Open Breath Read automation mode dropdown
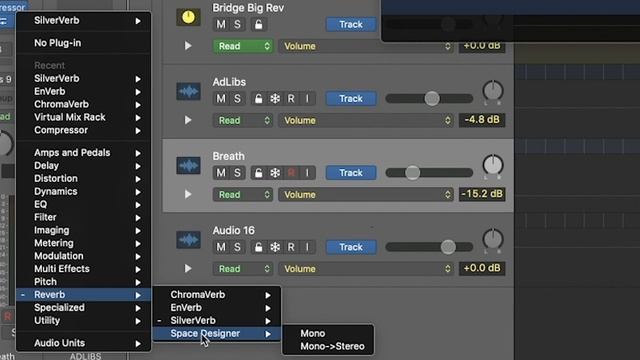Screen dimensions: 640x360 243,195
